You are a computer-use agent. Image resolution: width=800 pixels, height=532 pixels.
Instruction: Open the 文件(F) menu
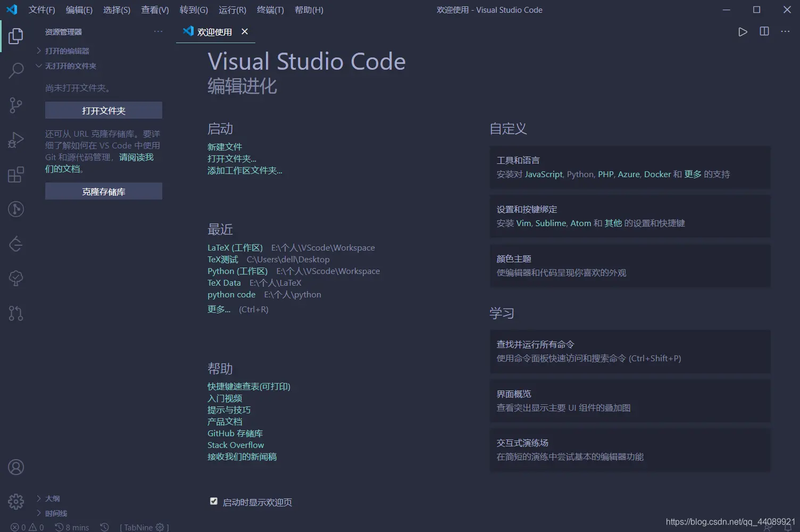42,10
